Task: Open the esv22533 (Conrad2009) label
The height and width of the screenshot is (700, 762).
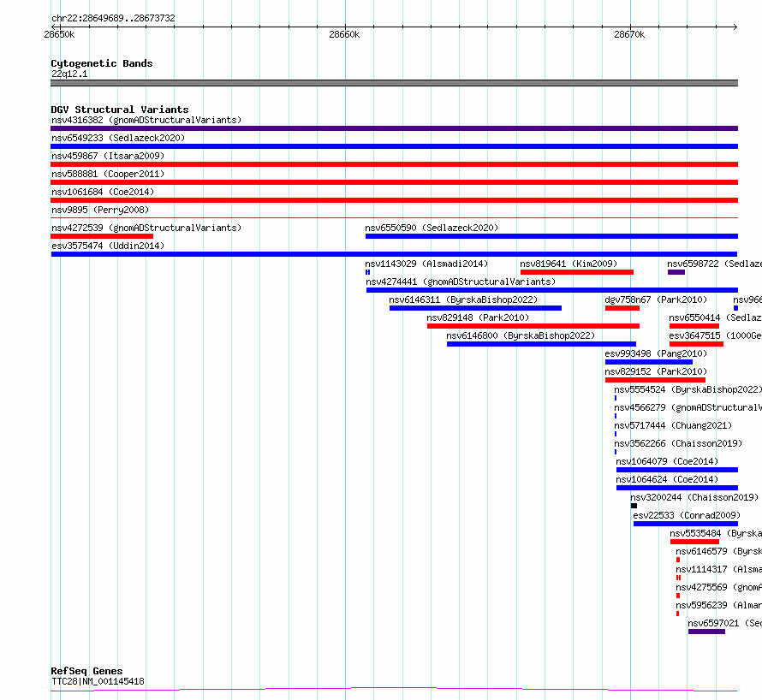Action: point(687,515)
